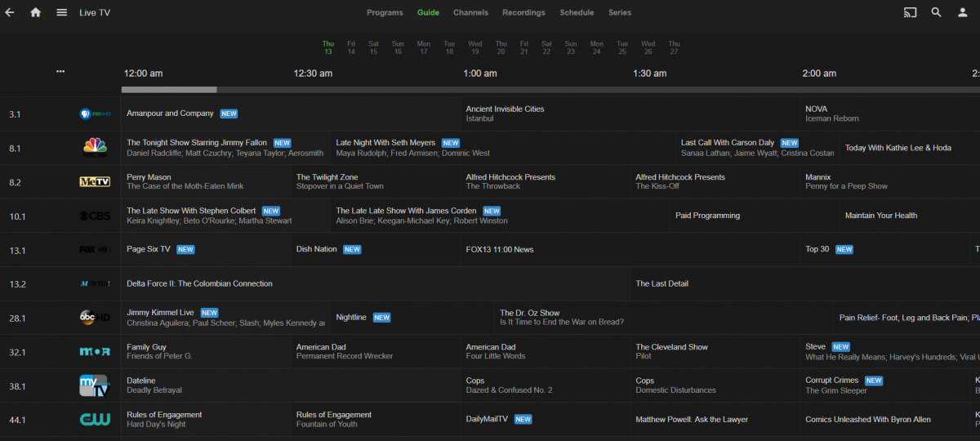This screenshot has width=980, height=441.
Task: Open FOX13 11:00 News listing
Action: click(630, 249)
